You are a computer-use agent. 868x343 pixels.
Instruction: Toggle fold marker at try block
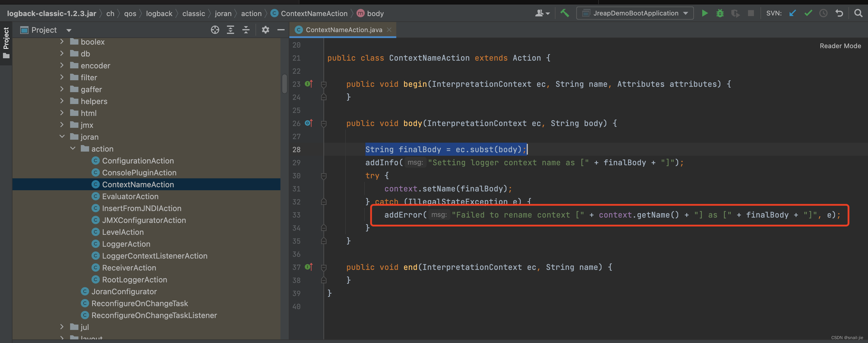(x=323, y=176)
